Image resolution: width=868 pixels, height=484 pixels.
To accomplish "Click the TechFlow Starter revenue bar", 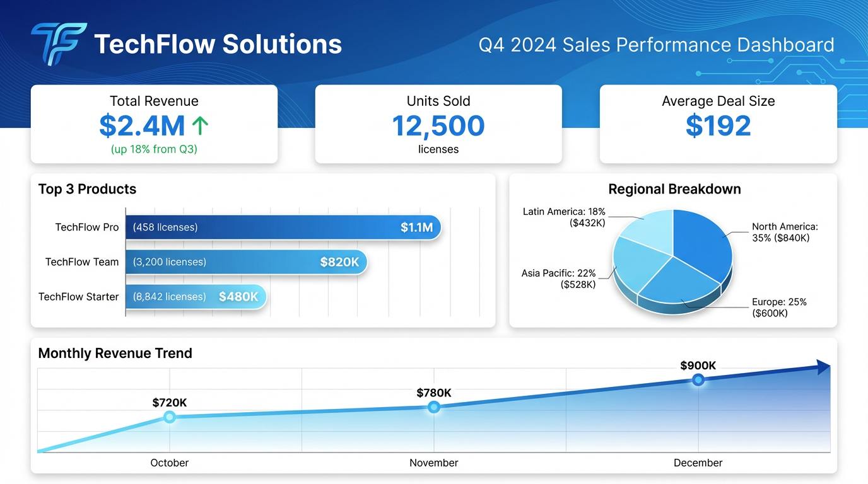I will point(196,296).
